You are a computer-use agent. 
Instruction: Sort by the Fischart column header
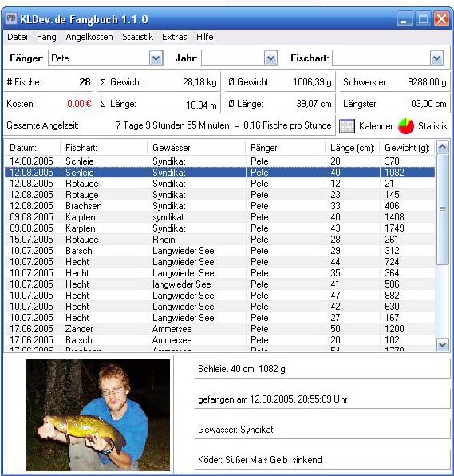coord(104,148)
